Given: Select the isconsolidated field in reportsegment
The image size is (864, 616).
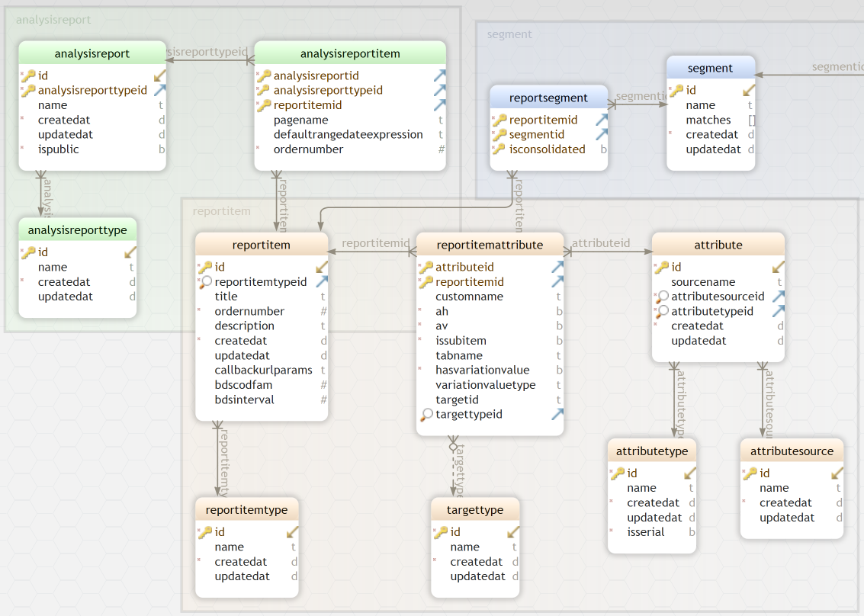Looking at the screenshot, I should point(548,149).
